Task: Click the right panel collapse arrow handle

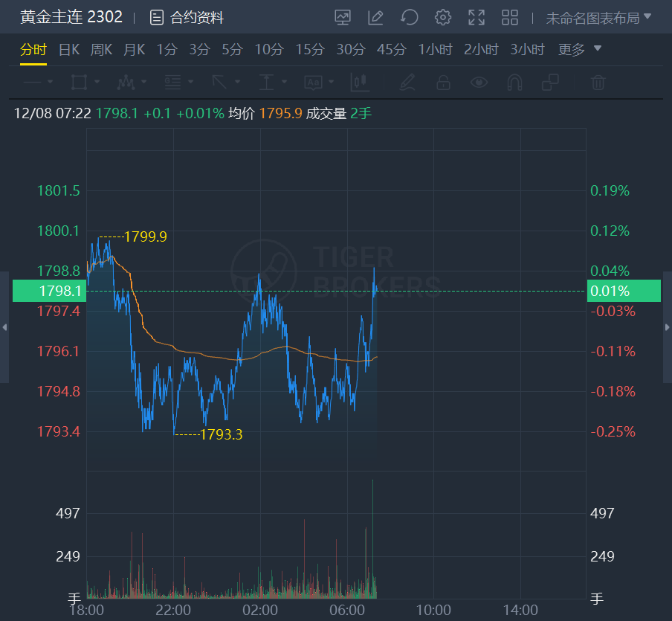Action: (667, 327)
